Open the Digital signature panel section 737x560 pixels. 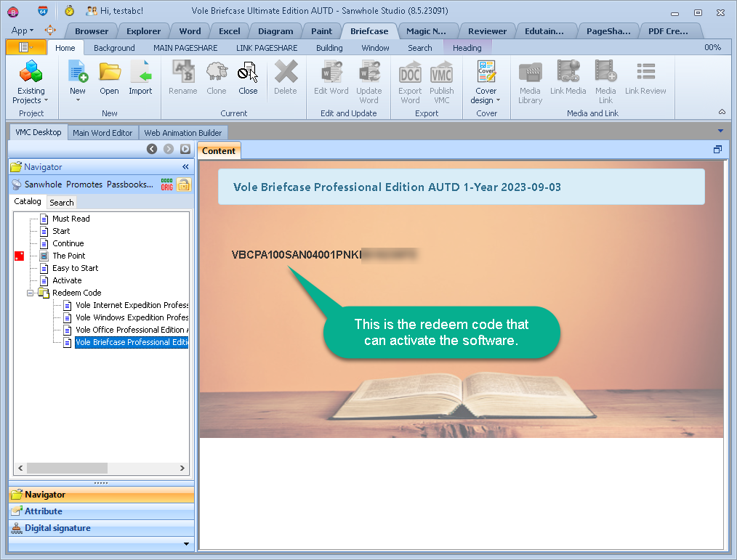click(101, 528)
